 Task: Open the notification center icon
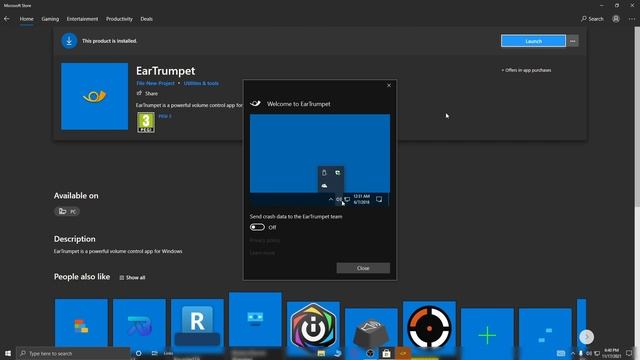click(x=629, y=353)
